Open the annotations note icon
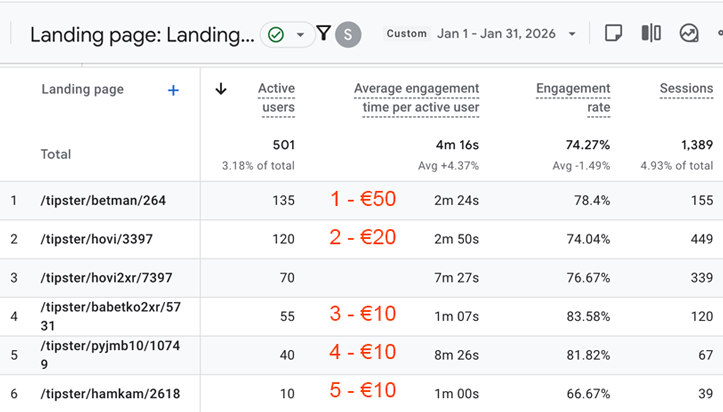Image resolution: width=723 pixels, height=412 pixels. click(613, 33)
